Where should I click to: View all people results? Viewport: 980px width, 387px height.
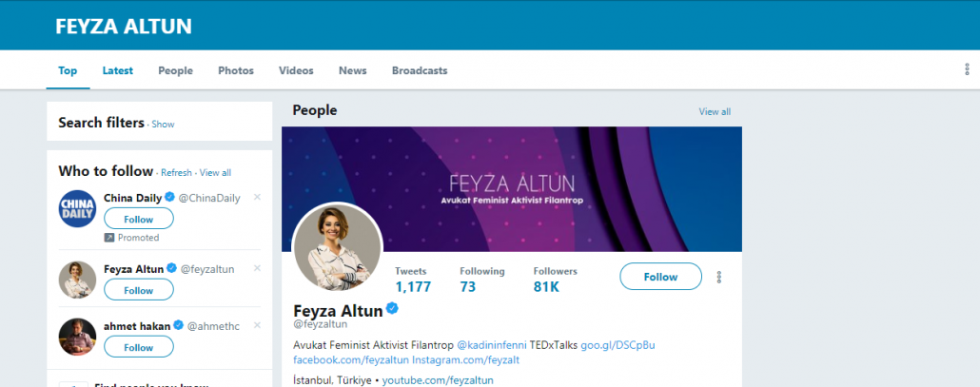click(x=715, y=111)
